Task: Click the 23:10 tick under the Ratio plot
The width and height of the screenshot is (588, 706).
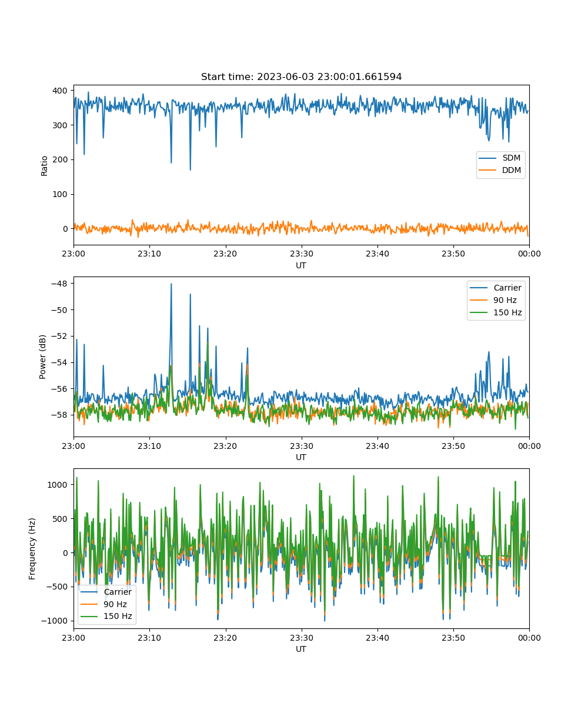Action: pyautogui.click(x=149, y=254)
